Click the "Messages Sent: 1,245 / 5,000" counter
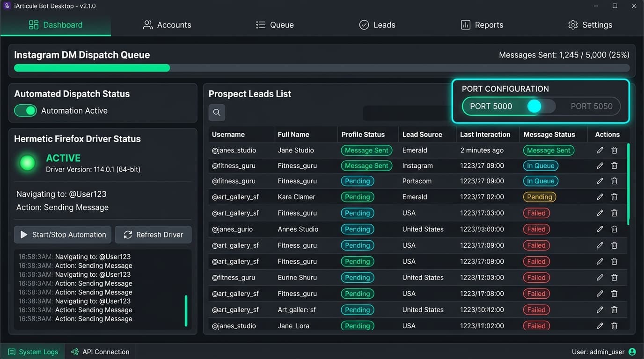Image resolution: width=644 pixels, height=359 pixels. (x=564, y=55)
